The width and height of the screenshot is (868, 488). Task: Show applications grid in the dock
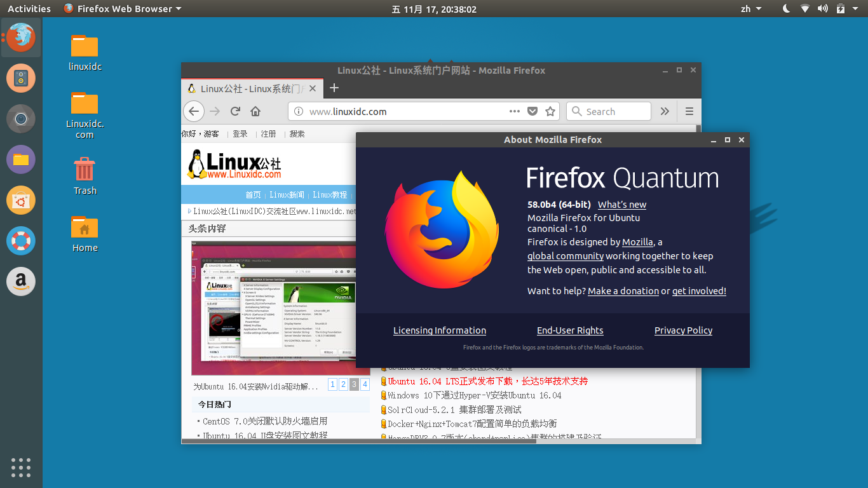(21, 467)
